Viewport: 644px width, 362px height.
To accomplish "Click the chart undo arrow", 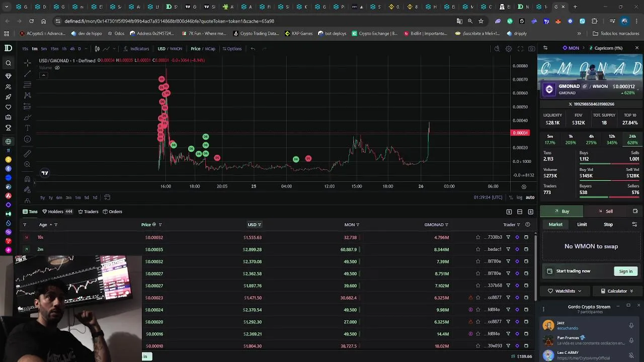I will [x=253, y=49].
